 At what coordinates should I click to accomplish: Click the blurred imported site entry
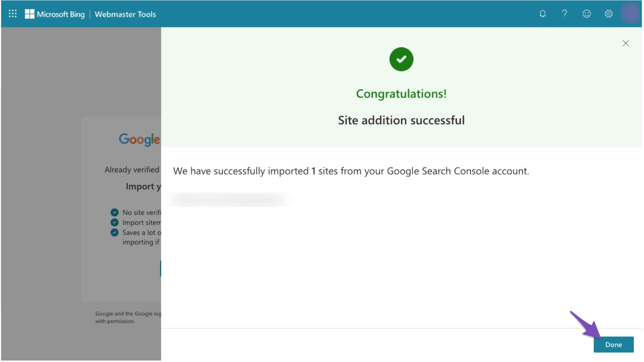point(230,200)
